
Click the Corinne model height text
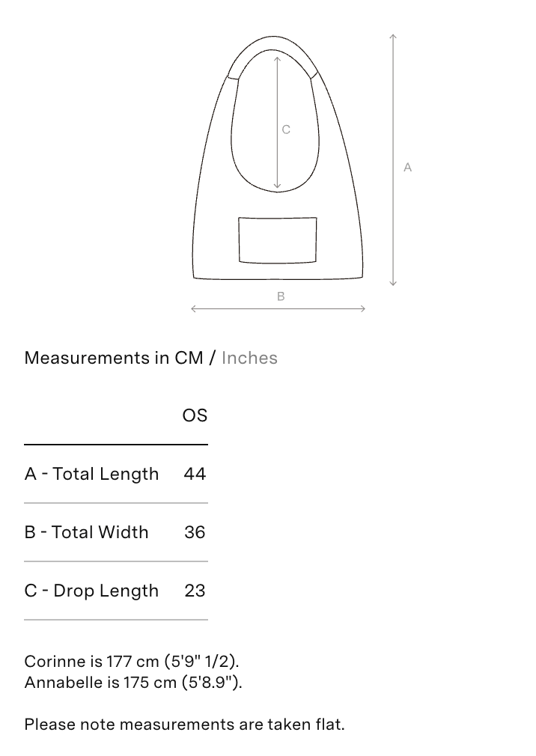[x=132, y=662]
